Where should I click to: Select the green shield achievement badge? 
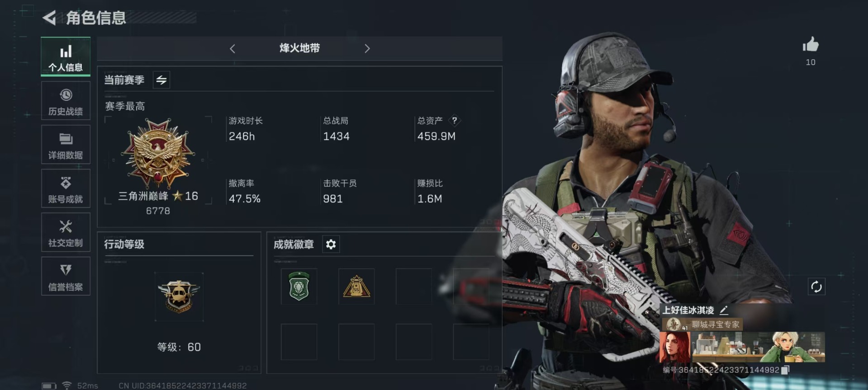299,287
